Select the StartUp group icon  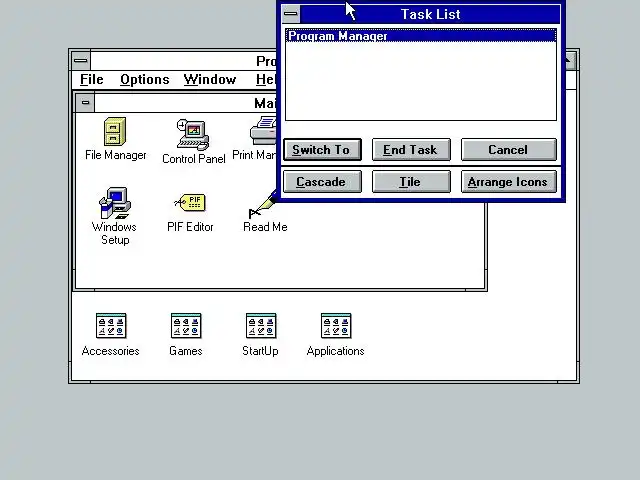[x=261, y=326]
